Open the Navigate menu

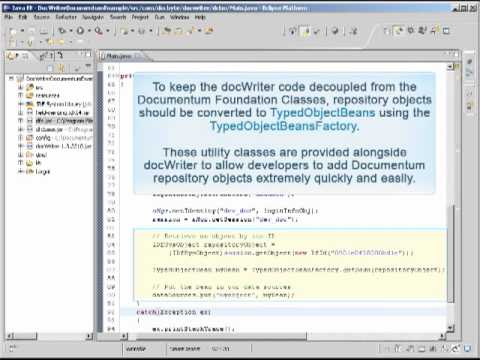click(x=93, y=17)
